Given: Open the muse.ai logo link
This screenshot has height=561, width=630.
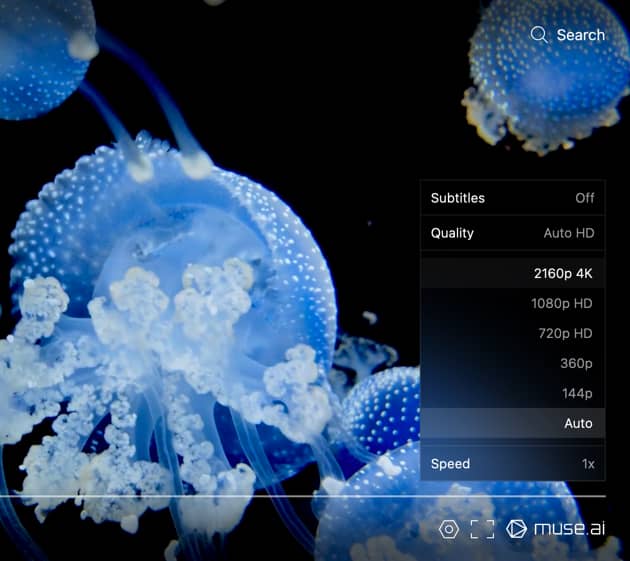Looking at the screenshot, I should [x=556, y=529].
